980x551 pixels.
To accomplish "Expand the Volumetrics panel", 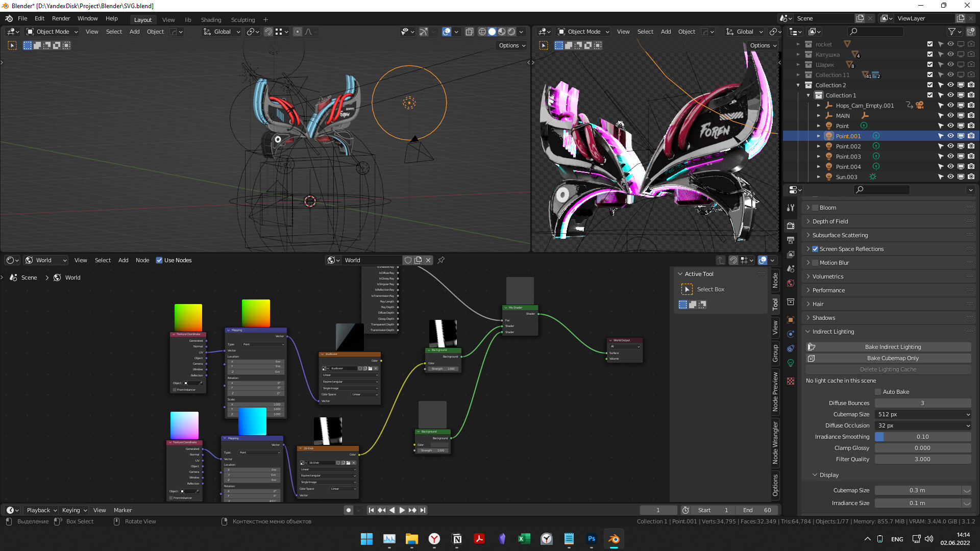I will click(827, 277).
